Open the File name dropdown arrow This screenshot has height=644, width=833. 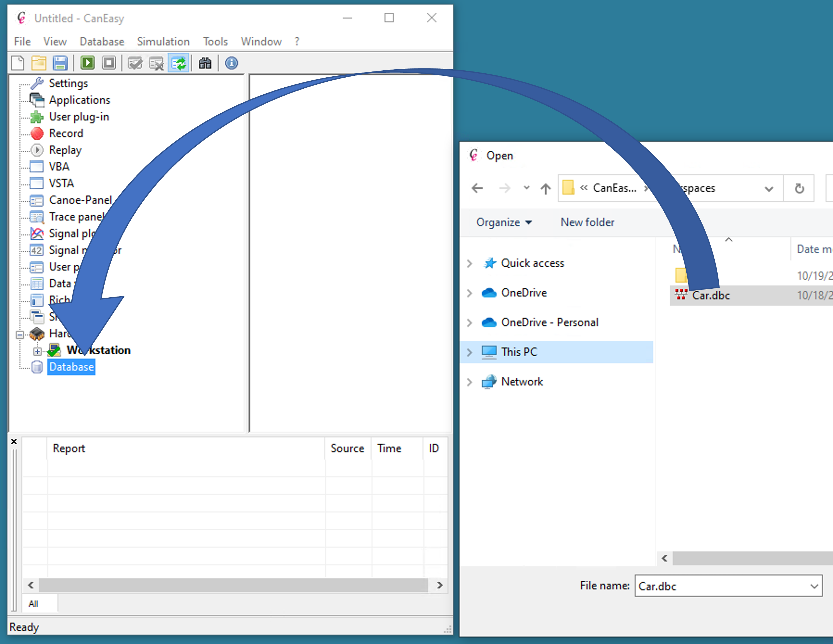point(814,586)
